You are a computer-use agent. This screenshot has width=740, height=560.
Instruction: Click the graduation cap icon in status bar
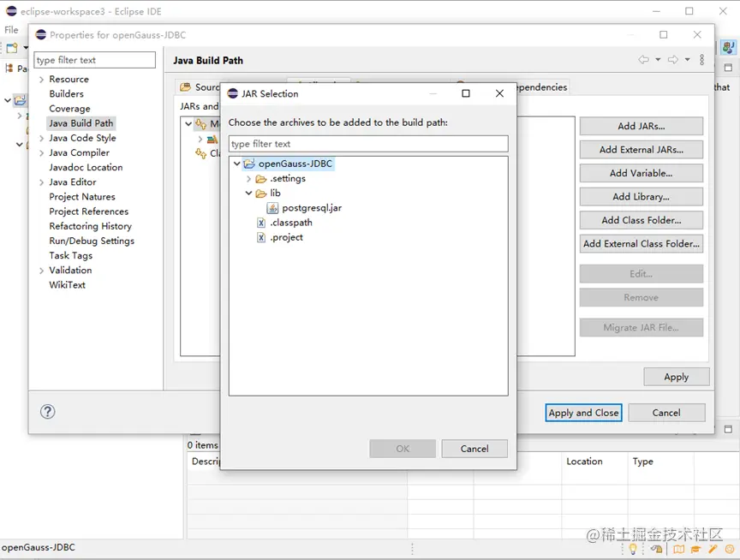pos(695,549)
